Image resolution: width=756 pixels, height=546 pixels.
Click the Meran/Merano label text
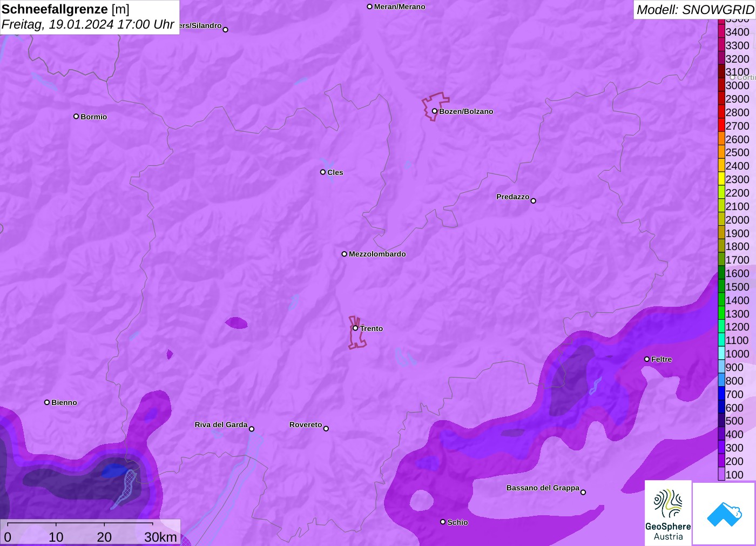[x=400, y=6]
